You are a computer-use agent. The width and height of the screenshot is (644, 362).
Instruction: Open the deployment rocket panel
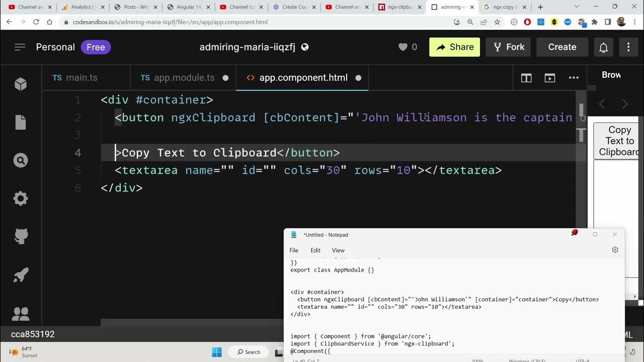21,276
